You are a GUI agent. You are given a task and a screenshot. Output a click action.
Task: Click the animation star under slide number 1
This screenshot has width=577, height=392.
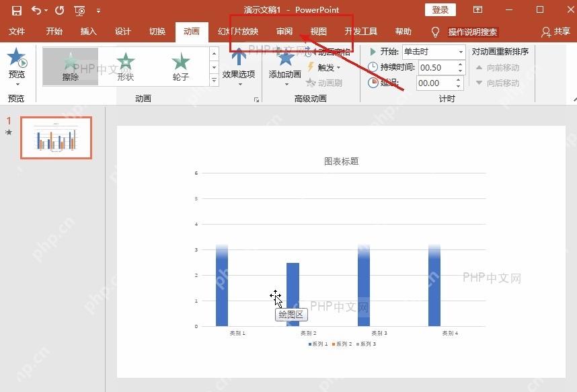coord(9,132)
